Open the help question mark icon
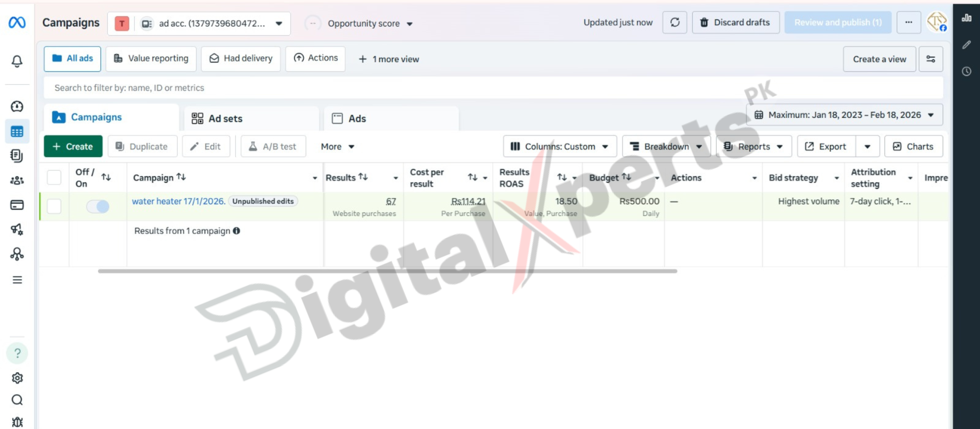980x429 pixels. click(17, 353)
